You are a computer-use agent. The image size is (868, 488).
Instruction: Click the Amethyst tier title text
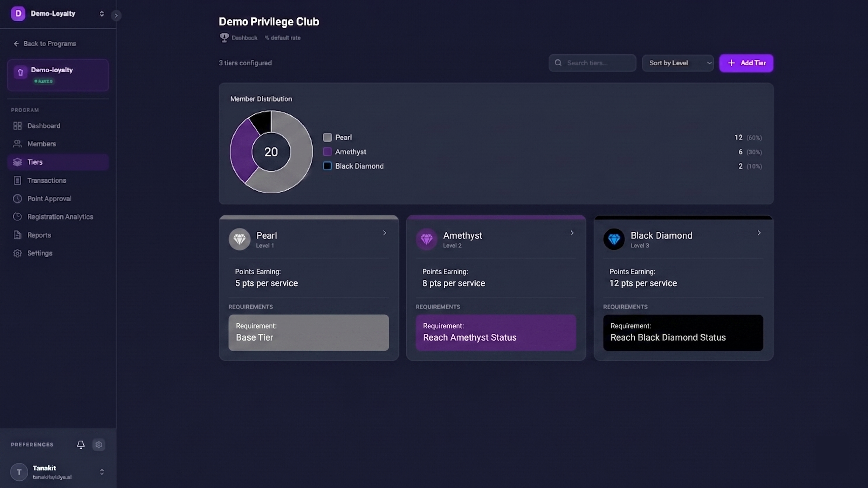[x=463, y=235]
